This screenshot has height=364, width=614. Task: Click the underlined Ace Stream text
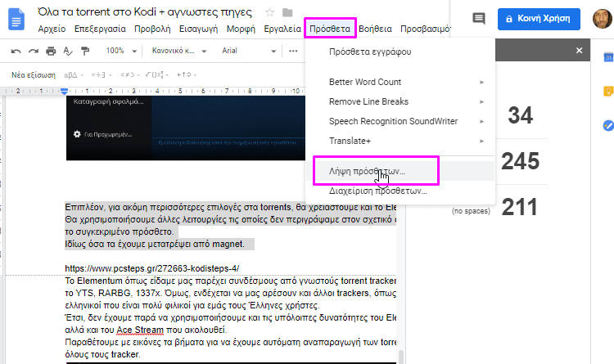coord(140,330)
